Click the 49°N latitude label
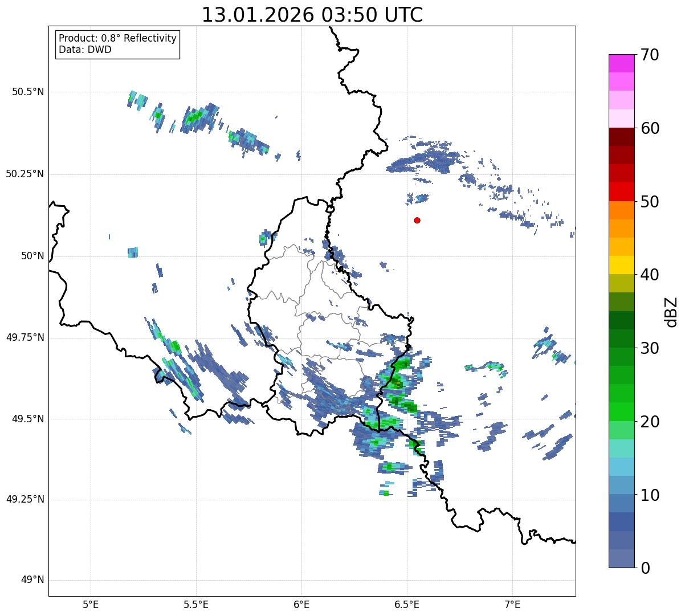Image resolution: width=685 pixels, height=616 pixels. pyautogui.click(x=32, y=580)
